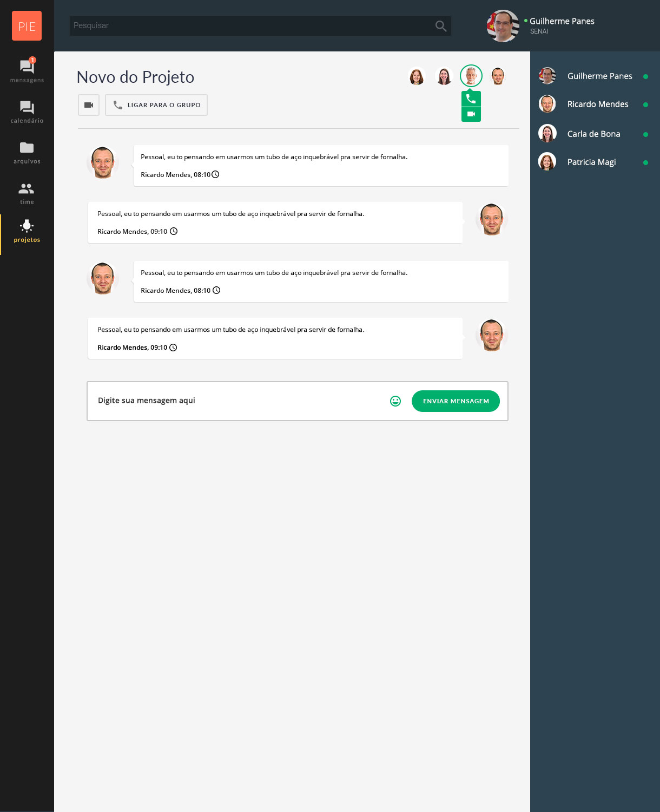Image resolution: width=660 pixels, height=812 pixels.
Task: Focus the Digite sua mensagem aqui field
Action: (238, 401)
